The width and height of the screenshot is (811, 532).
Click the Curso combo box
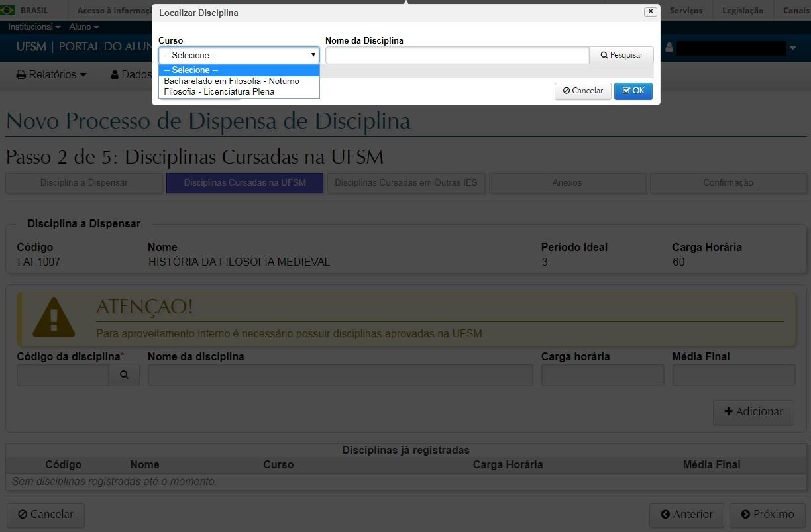coord(239,56)
